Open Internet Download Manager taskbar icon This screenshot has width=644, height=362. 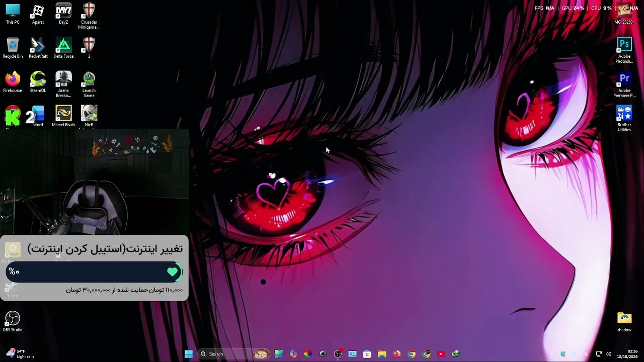click(x=456, y=354)
